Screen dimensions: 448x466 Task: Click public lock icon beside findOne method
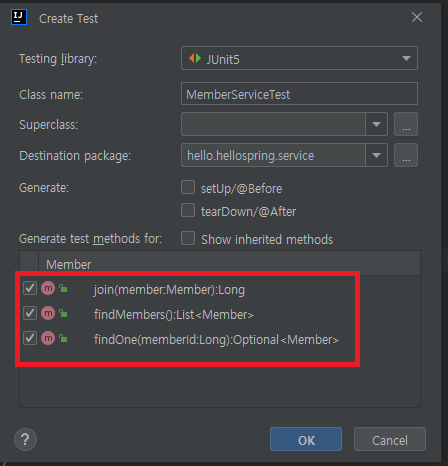(63, 339)
